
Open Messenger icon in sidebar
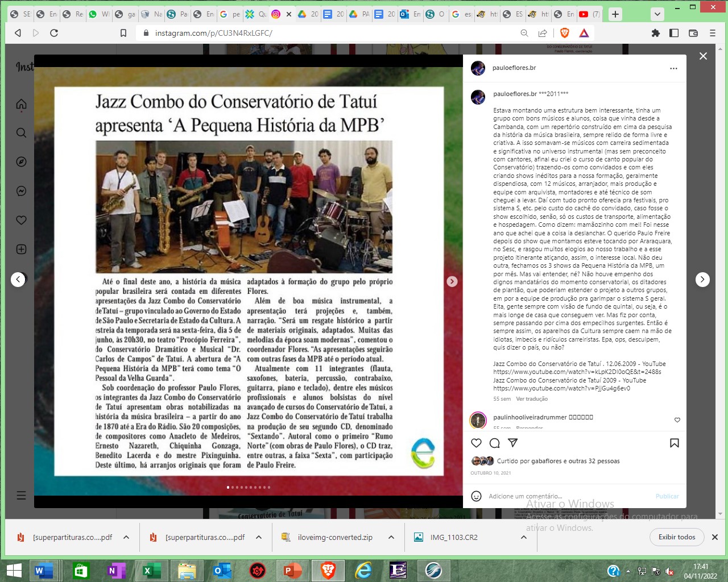coord(22,191)
